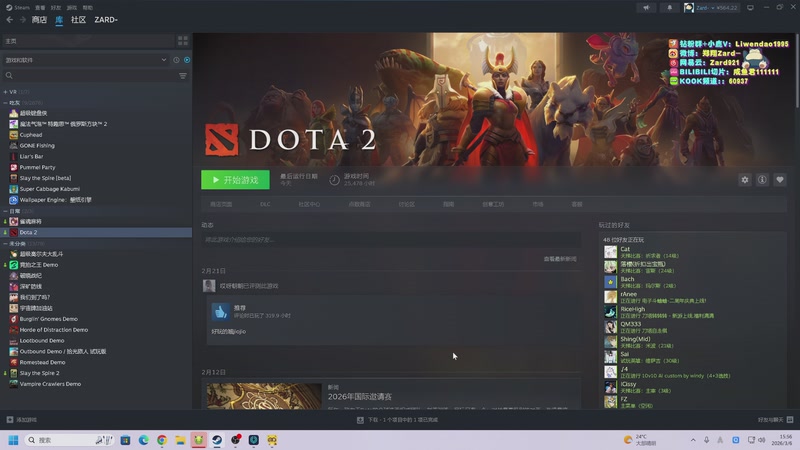Open File Explorer from taskbar
This screenshot has width=800, height=450.
coord(180,440)
